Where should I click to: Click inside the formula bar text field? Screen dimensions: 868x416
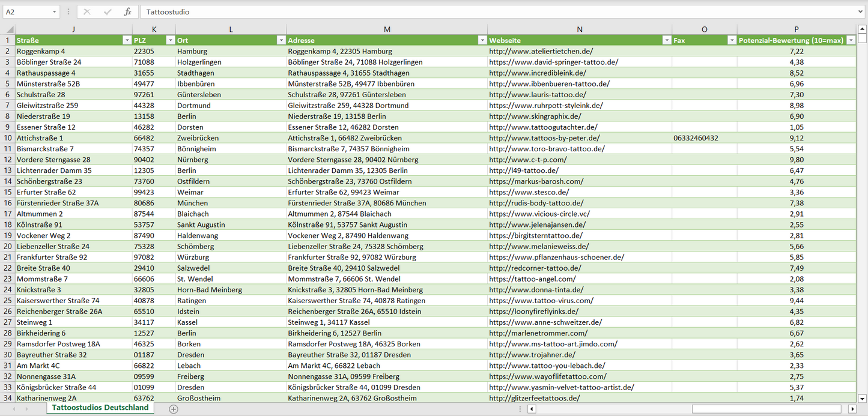(x=481, y=12)
